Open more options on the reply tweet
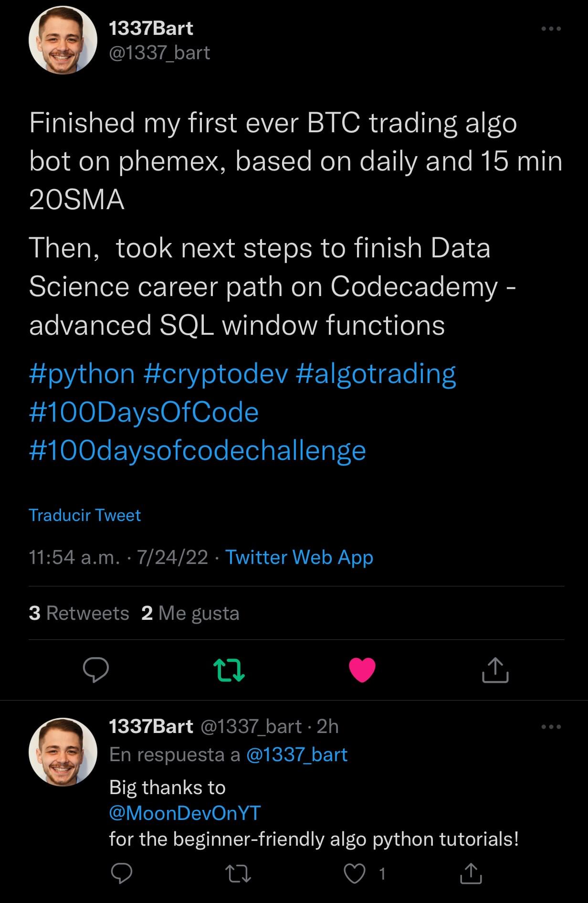 tap(551, 727)
